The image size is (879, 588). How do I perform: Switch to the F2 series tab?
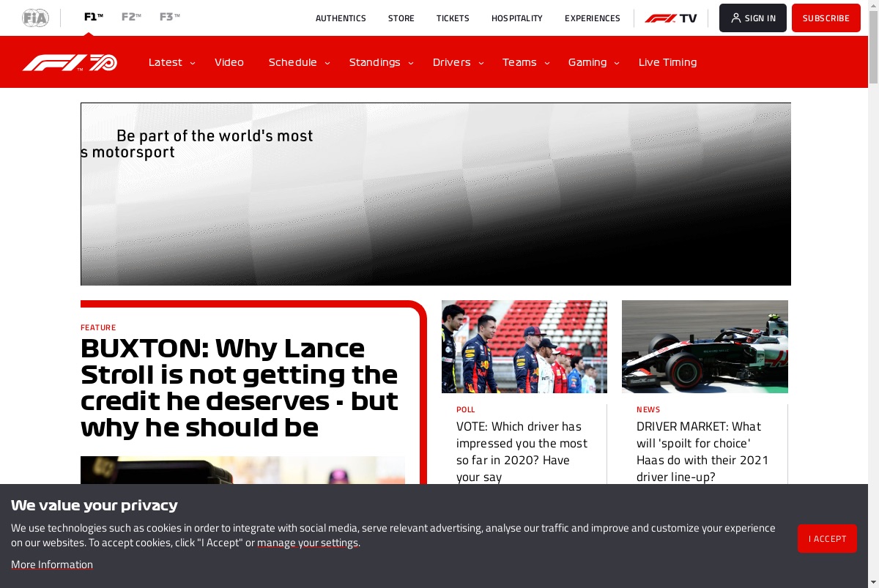pyautogui.click(x=132, y=16)
